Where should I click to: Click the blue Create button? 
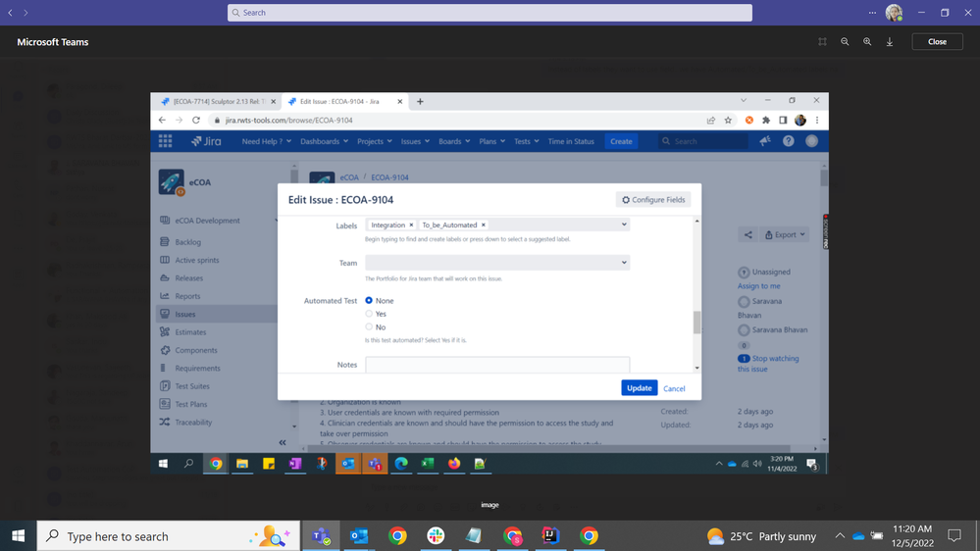coord(621,141)
